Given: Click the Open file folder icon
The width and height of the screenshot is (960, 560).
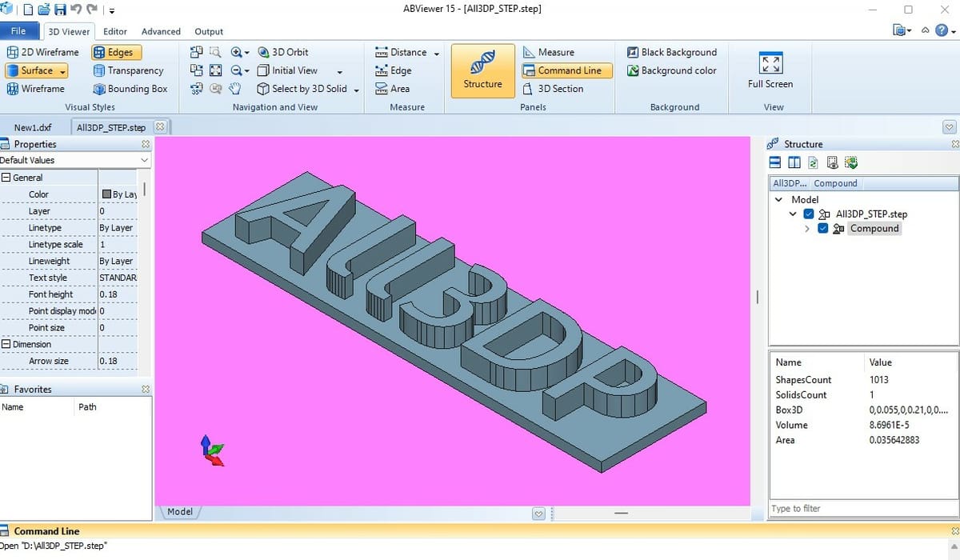Looking at the screenshot, I should click(44, 10).
